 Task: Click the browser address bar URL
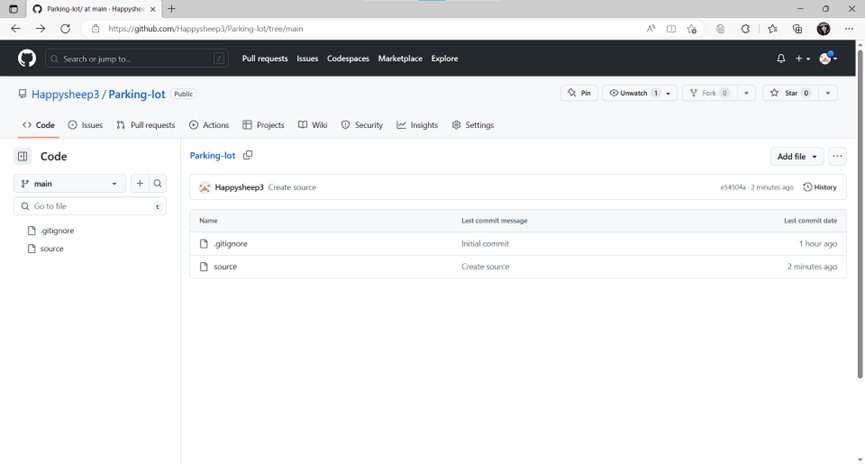tap(206, 29)
